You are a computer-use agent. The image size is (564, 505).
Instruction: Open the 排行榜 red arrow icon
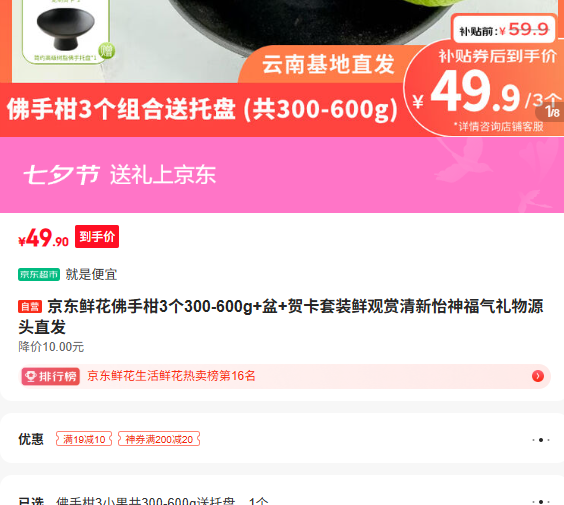[x=538, y=376]
